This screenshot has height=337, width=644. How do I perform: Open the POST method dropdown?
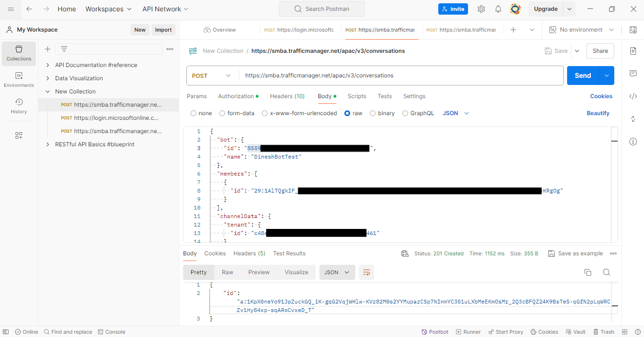[212, 76]
